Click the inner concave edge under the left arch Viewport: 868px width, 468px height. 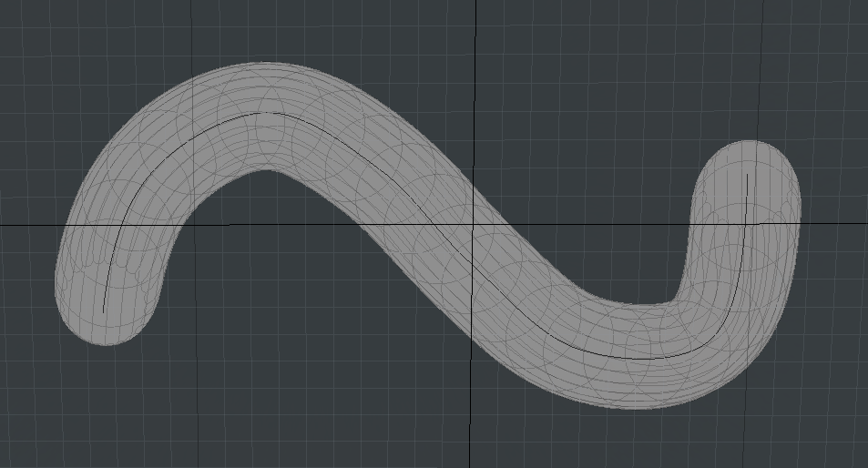click(266, 168)
